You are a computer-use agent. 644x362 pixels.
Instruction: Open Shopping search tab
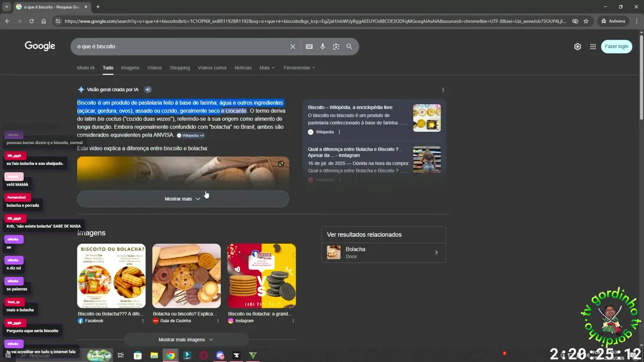180,68
